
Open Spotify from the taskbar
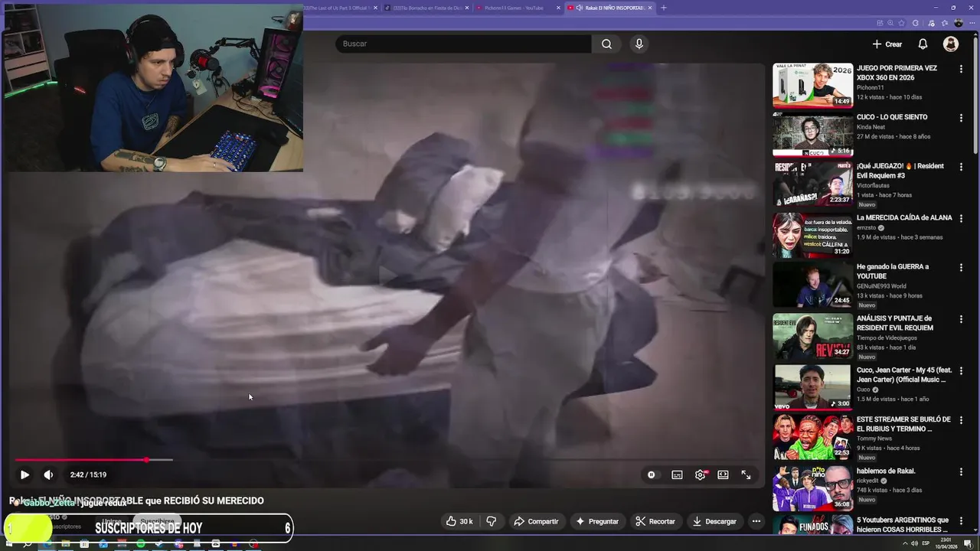coord(140,544)
